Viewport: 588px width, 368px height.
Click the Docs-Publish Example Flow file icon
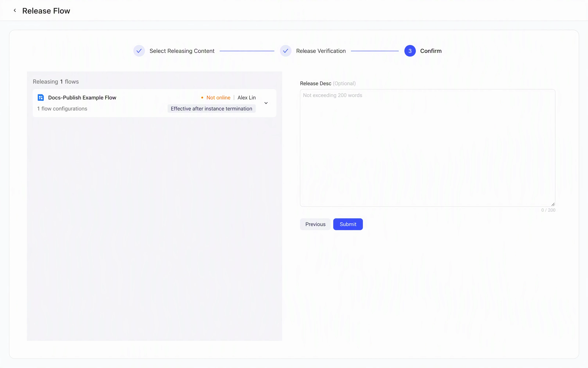coord(41,98)
